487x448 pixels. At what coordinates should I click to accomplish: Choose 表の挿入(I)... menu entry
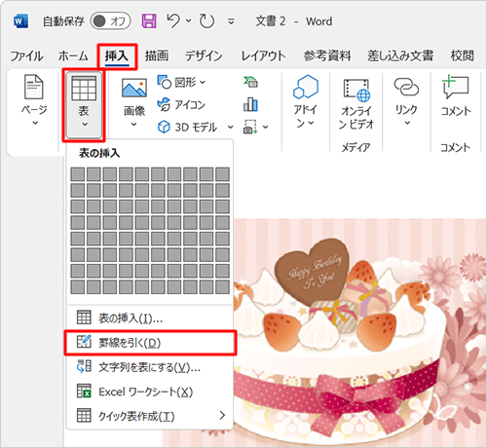tap(150, 318)
